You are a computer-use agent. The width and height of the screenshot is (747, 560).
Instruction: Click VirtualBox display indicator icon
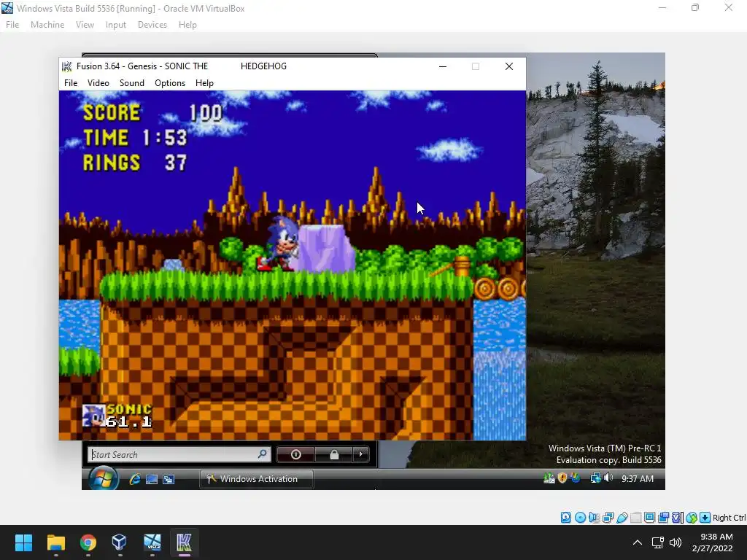[x=650, y=518]
